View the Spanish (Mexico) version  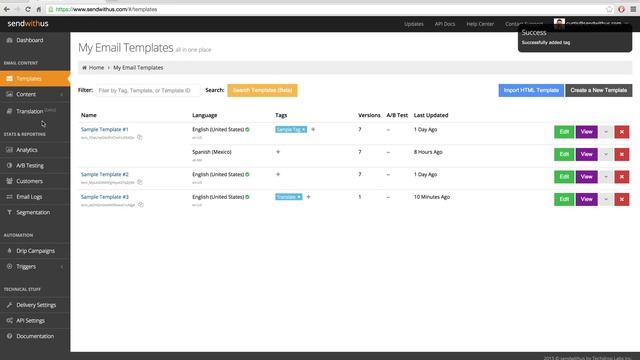(x=587, y=154)
